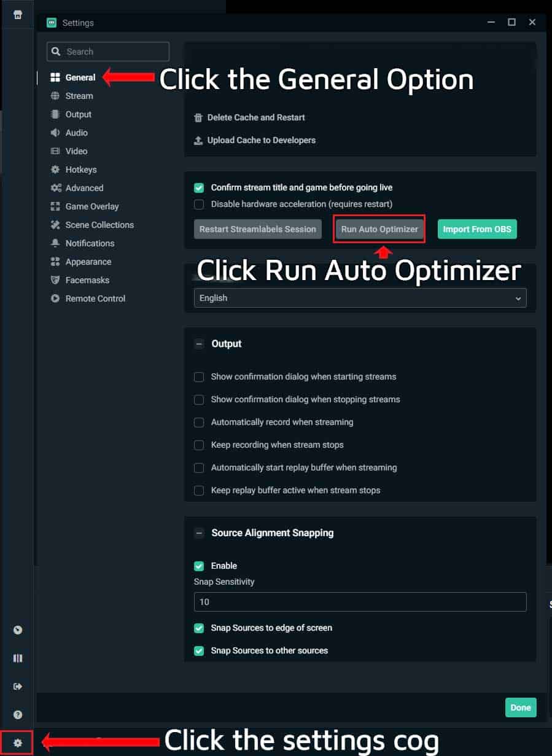552x756 pixels.
Task: Uncheck Snap Sources to edge of screen
Action: 199,628
